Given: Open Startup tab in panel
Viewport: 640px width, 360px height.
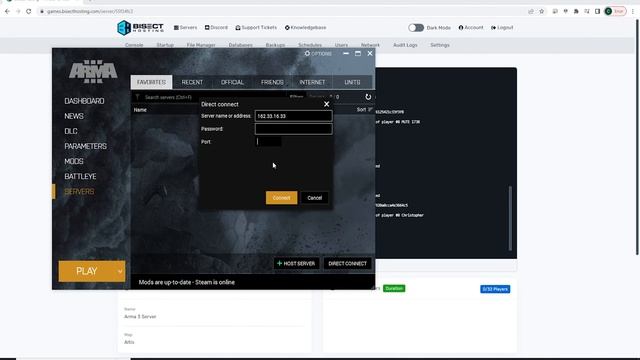Looking at the screenshot, I should pyautogui.click(x=165, y=45).
